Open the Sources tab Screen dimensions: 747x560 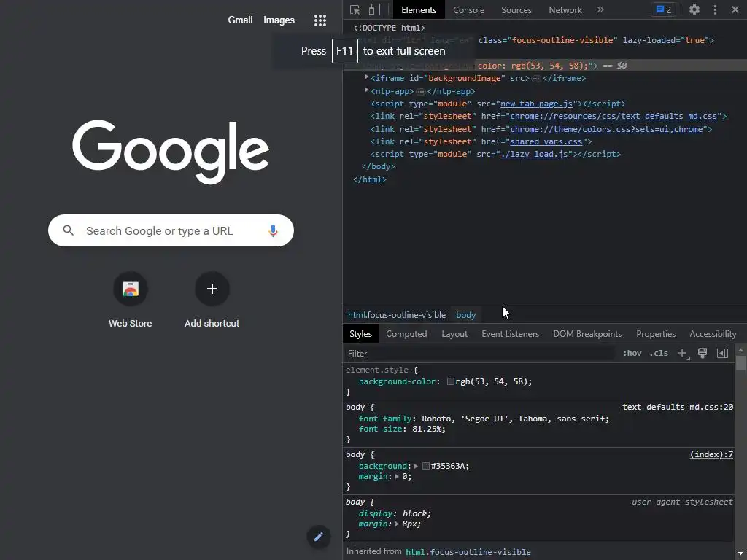click(x=516, y=10)
